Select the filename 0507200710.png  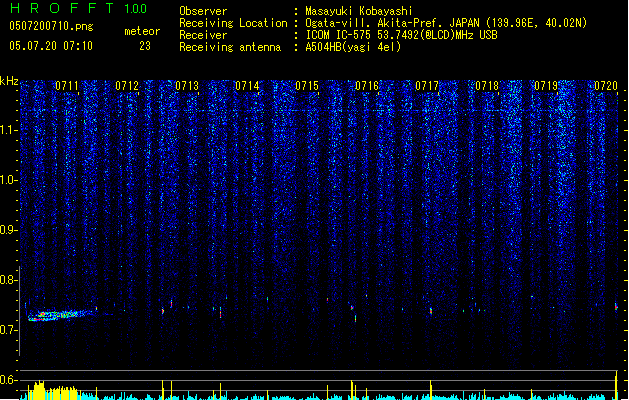pos(51,26)
